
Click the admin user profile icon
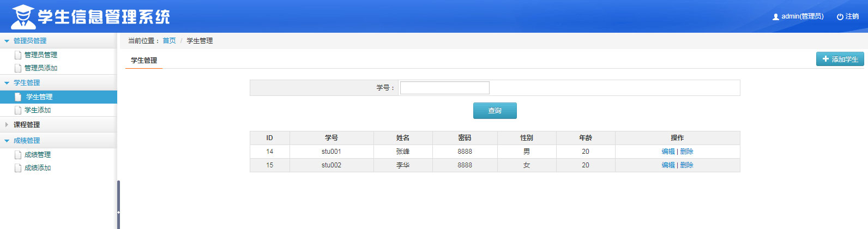[x=776, y=17]
